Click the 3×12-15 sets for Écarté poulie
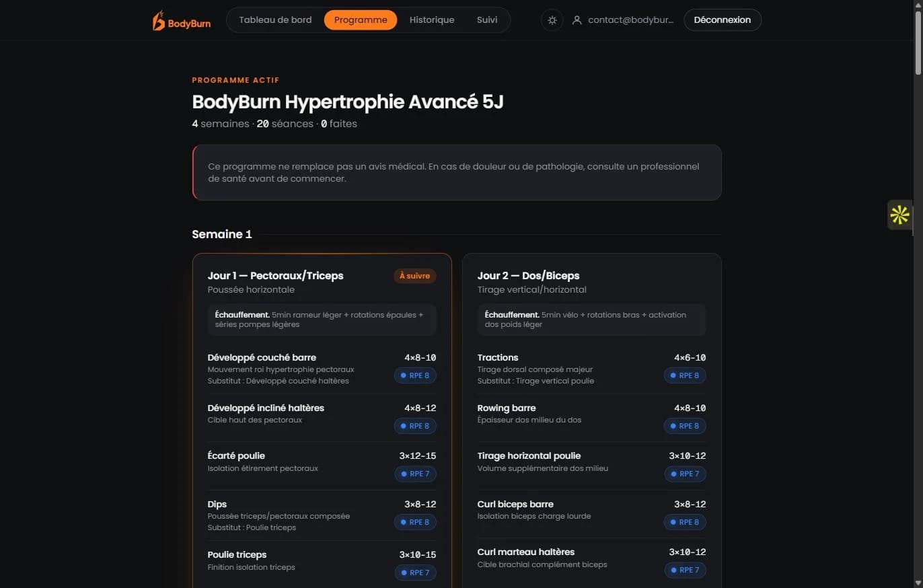The height and width of the screenshot is (588, 923). click(x=418, y=455)
